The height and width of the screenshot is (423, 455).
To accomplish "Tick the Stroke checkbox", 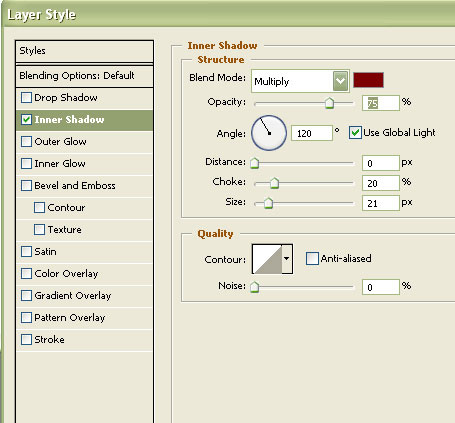I will click(26, 340).
